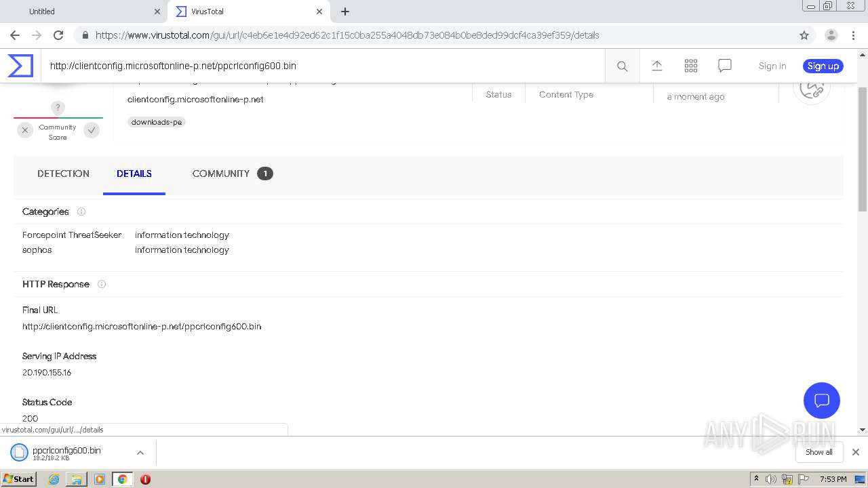Screen dimensions: 868x488
Task: Open the media player taskbar icon
Action: coord(100,479)
